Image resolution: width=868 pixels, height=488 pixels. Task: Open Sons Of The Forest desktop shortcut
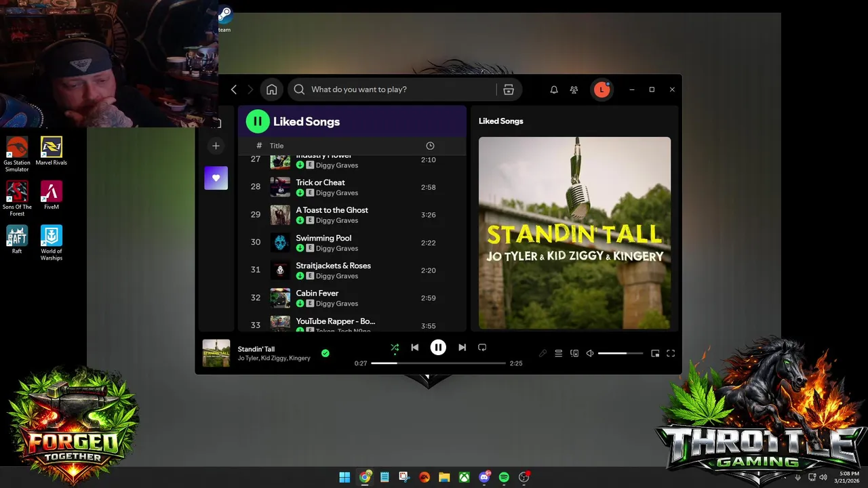[x=17, y=199]
